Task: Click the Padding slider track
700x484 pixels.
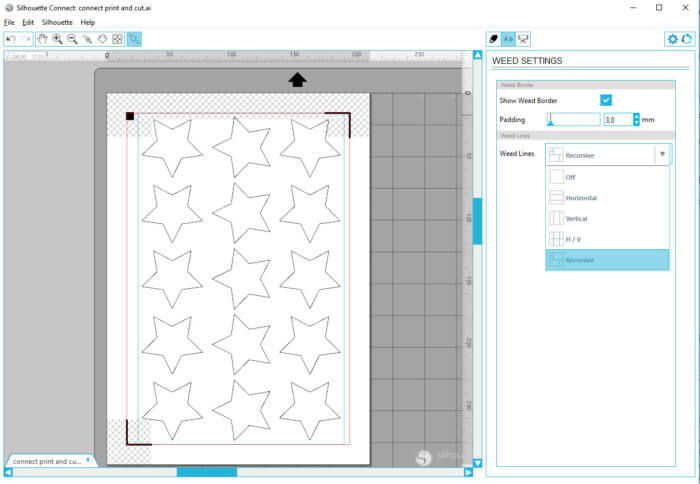Action: pyautogui.click(x=574, y=120)
